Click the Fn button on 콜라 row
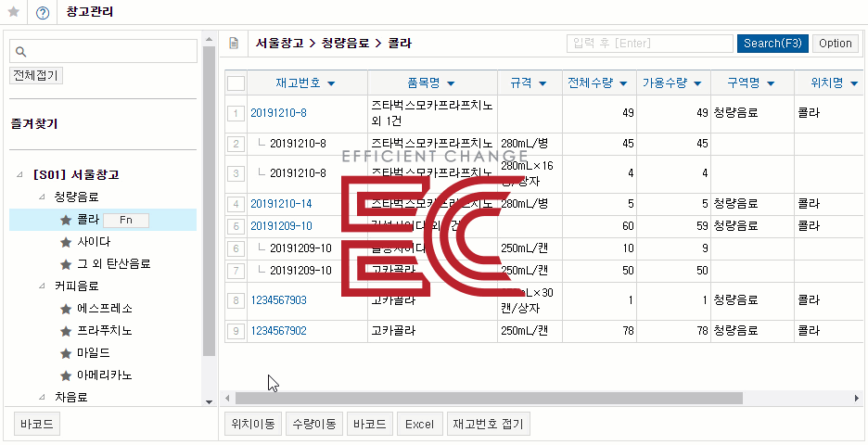Image resolution: width=868 pixels, height=445 pixels. point(126,221)
